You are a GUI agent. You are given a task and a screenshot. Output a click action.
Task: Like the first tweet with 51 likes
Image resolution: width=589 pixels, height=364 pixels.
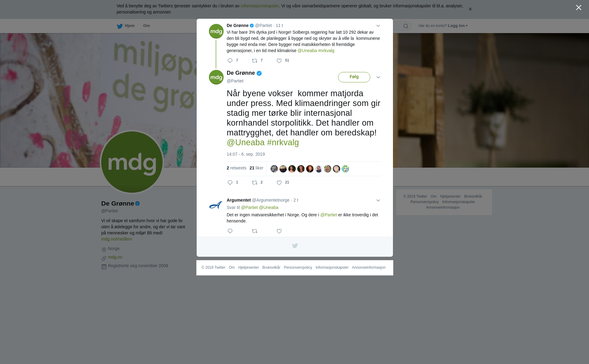(x=279, y=61)
